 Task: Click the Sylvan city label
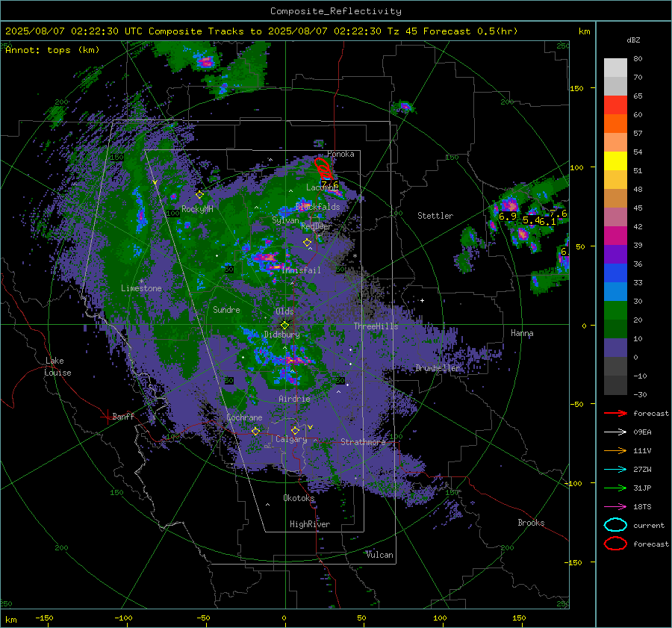(x=286, y=220)
